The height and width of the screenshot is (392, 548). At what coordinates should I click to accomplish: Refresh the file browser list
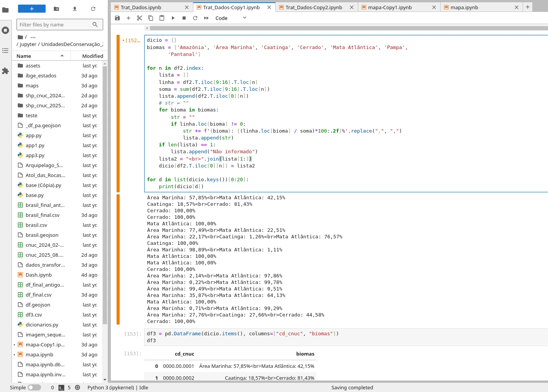[x=93, y=9]
